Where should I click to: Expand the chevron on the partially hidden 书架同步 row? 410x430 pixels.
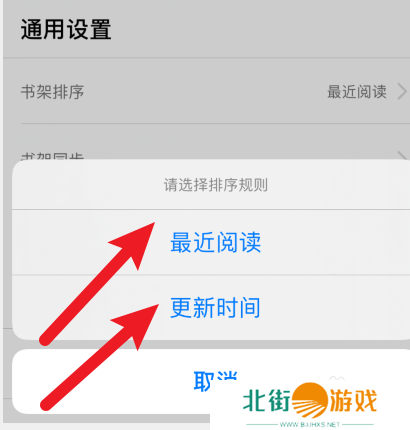[x=403, y=155]
